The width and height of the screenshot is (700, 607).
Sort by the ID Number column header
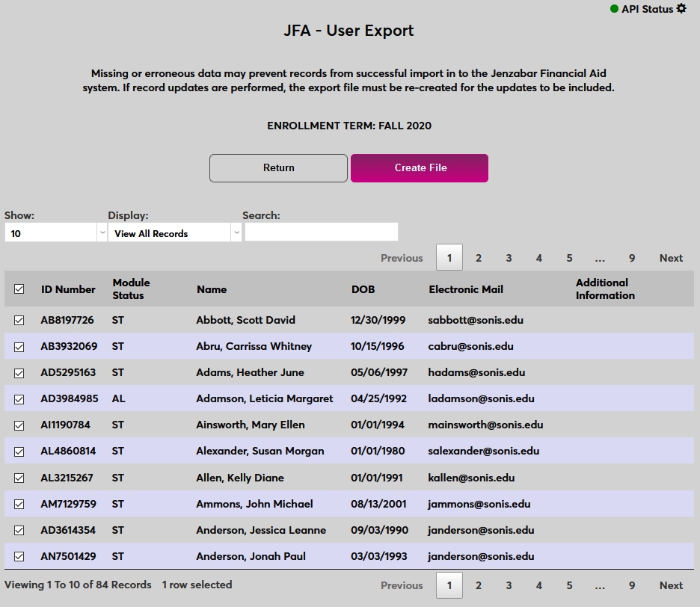(68, 289)
